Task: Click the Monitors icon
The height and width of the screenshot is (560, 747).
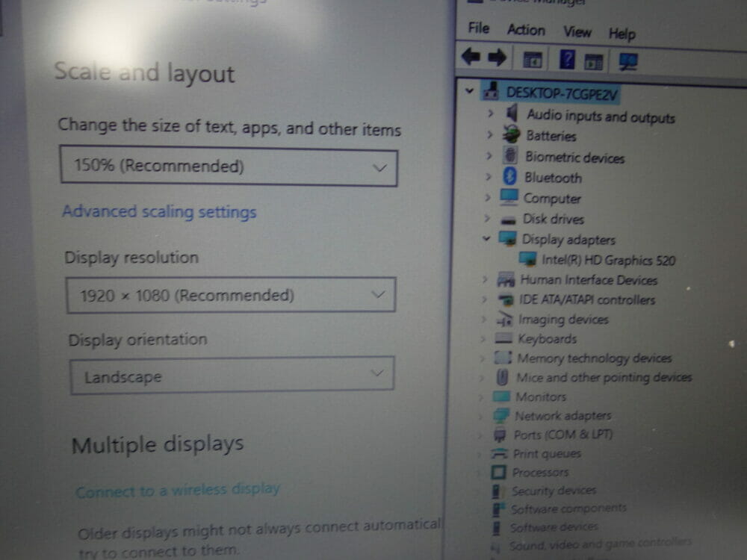Action: (x=500, y=396)
